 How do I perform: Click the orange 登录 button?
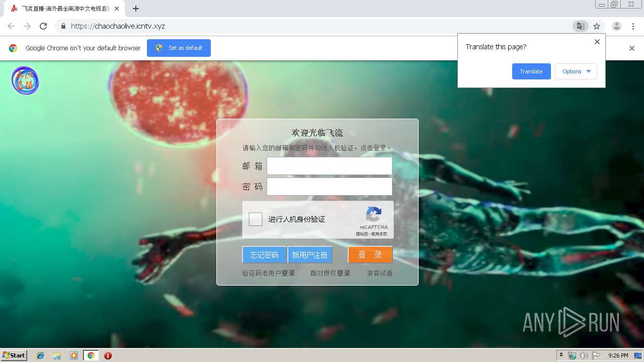point(370,255)
